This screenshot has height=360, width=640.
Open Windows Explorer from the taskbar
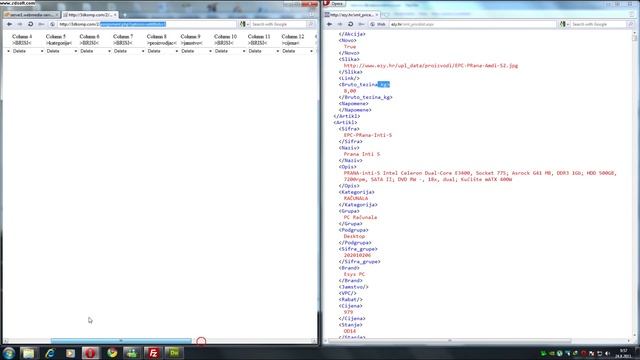tap(28, 353)
